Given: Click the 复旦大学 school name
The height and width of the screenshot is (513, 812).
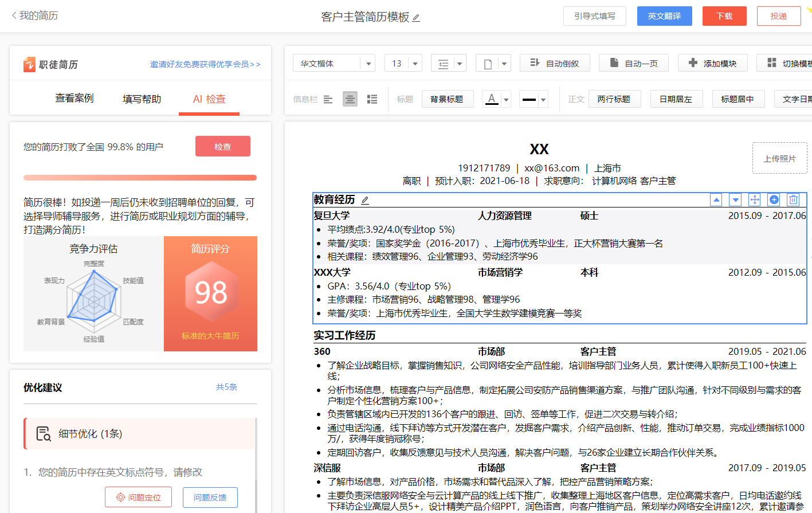Looking at the screenshot, I should (x=332, y=216).
